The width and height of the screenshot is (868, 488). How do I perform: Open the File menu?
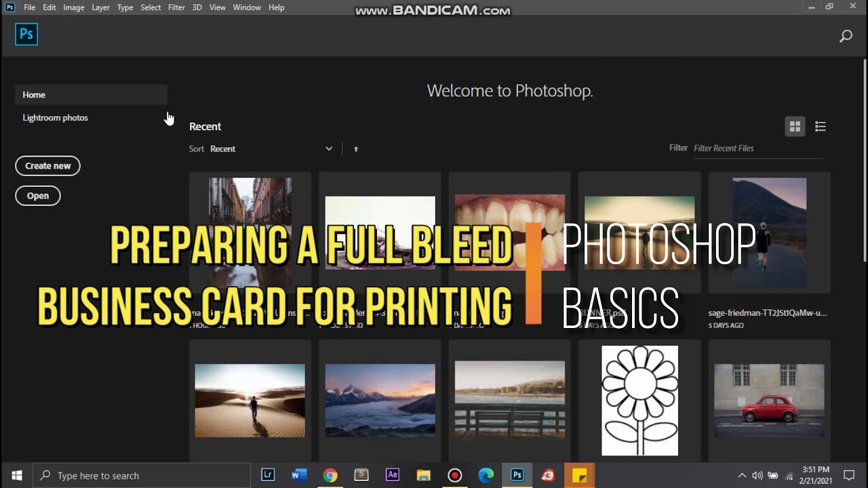click(x=30, y=7)
